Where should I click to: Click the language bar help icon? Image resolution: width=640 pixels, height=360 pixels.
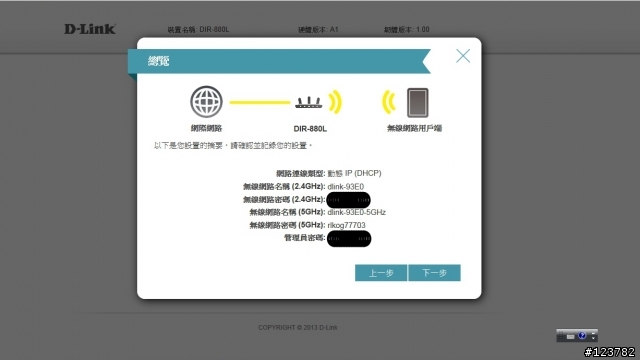point(582,336)
